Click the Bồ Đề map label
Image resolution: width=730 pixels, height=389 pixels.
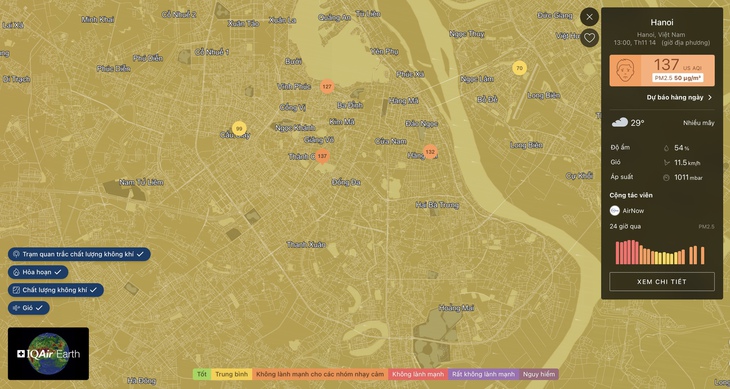487,100
